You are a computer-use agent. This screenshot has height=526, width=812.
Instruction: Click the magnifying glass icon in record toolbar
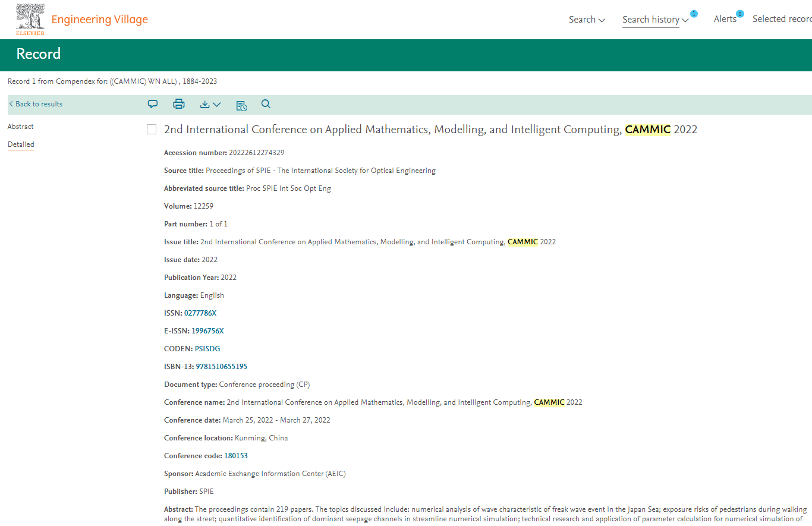pos(266,104)
